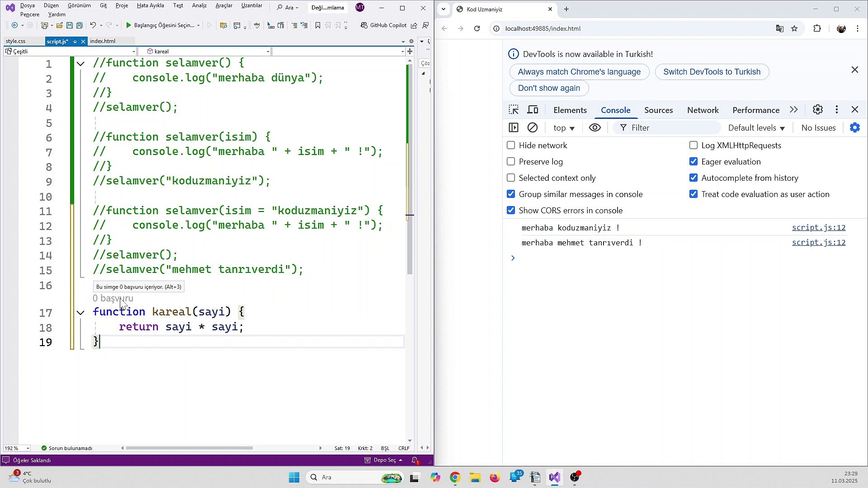Follow the script.js:12 link in console
868x488 pixels.
[x=819, y=228]
